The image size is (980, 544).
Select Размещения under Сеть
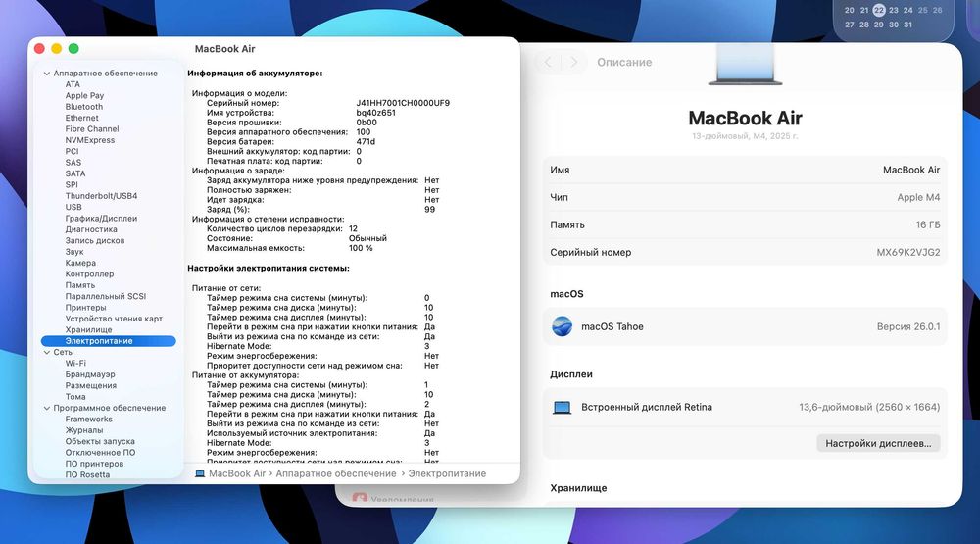(90, 386)
